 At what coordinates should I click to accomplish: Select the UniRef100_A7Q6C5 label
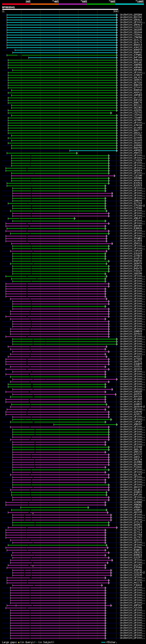tap(131, 75)
